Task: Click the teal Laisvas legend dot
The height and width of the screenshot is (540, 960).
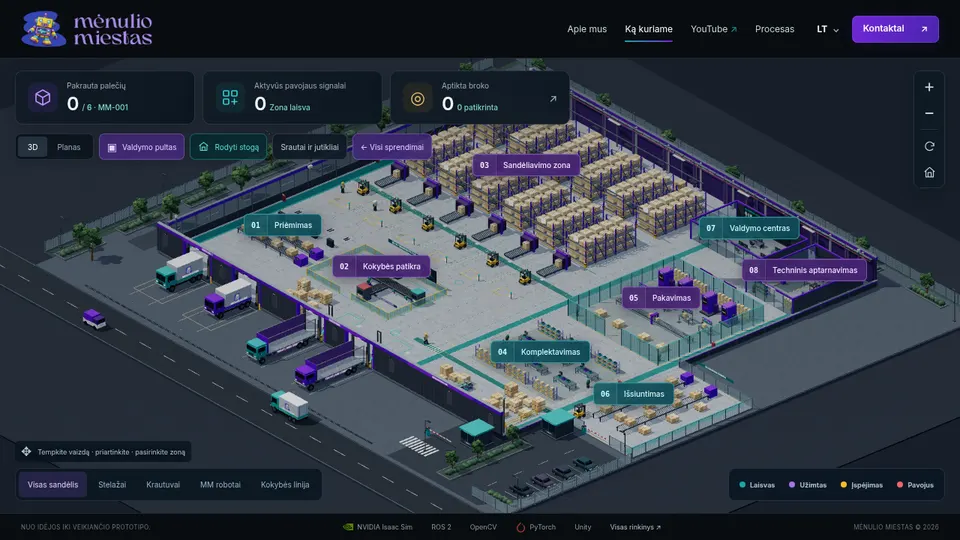Action: pos(742,484)
